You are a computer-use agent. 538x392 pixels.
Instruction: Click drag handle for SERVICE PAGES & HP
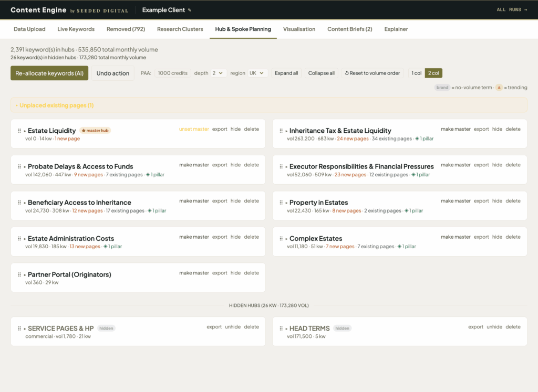point(19,329)
